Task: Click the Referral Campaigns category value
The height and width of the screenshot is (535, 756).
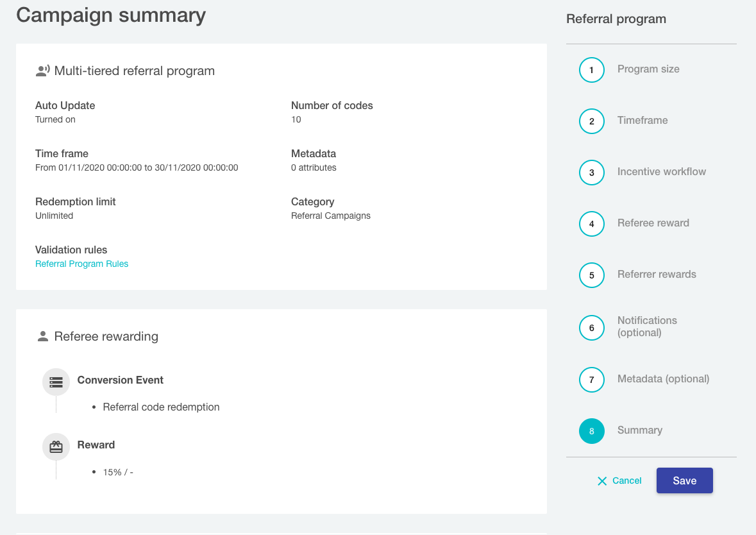Action: pos(331,216)
